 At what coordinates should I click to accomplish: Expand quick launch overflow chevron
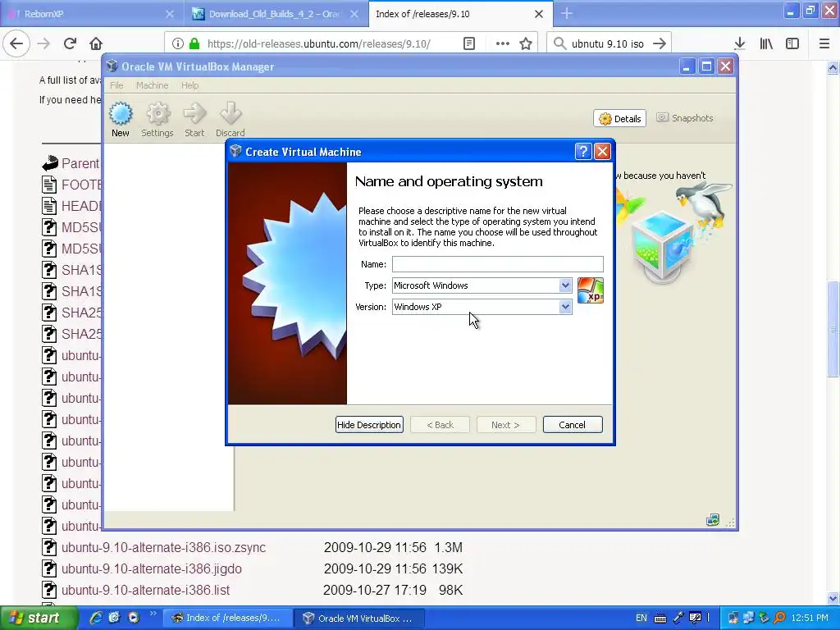coord(153,614)
